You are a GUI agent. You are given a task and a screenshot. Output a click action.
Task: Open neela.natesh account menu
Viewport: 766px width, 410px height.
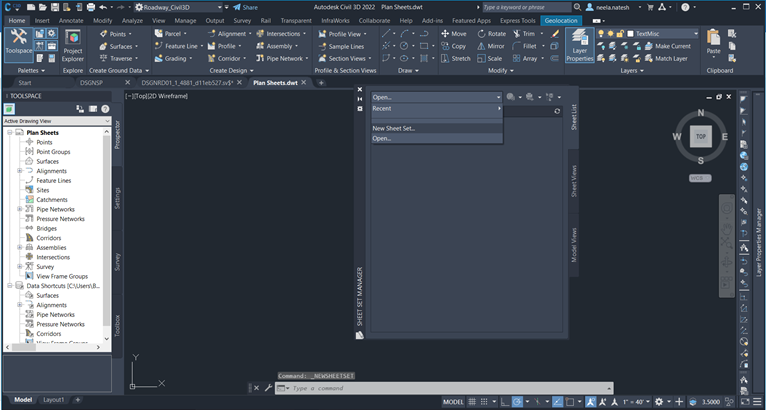tap(614, 7)
